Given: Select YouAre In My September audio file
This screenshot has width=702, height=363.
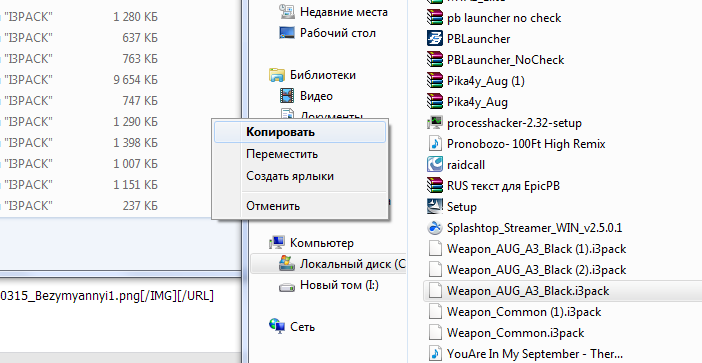Looking at the screenshot, I should pos(535,354).
